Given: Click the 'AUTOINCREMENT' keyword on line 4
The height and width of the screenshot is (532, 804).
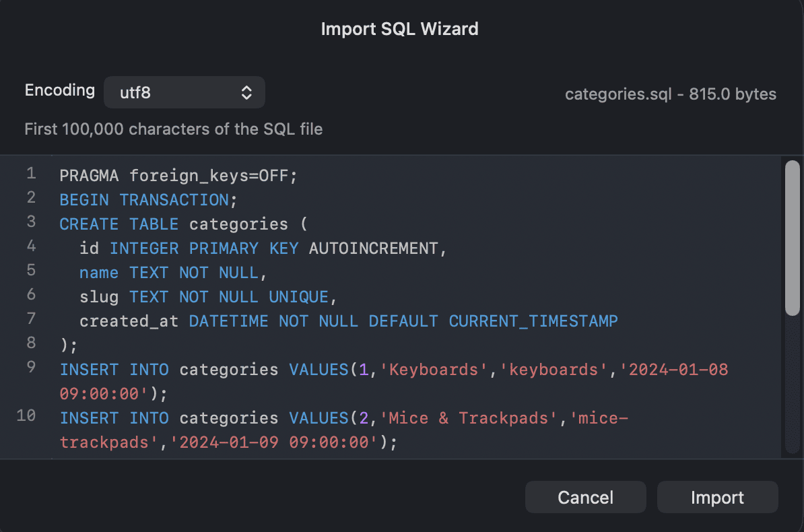Looking at the screenshot, I should pyautogui.click(x=373, y=248).
